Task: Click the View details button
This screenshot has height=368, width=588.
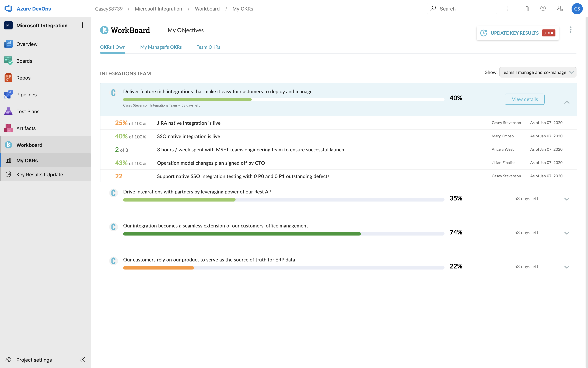Action: click(x=525, y=99)
